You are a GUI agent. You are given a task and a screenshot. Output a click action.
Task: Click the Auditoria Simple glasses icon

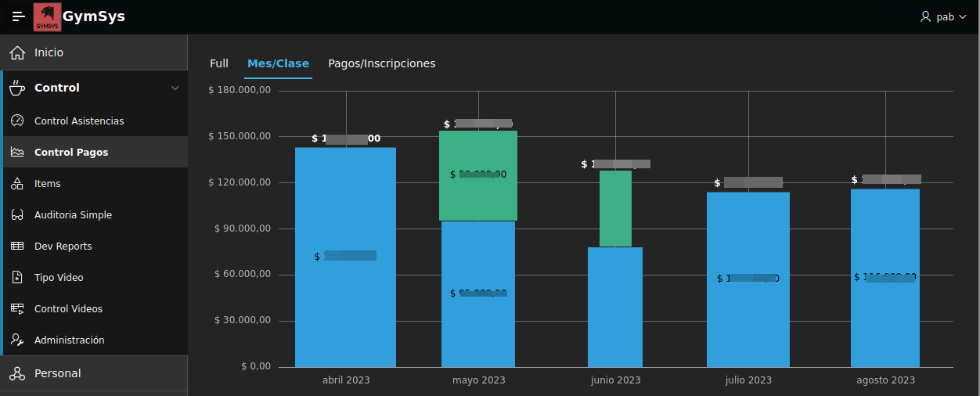(17, 215)
